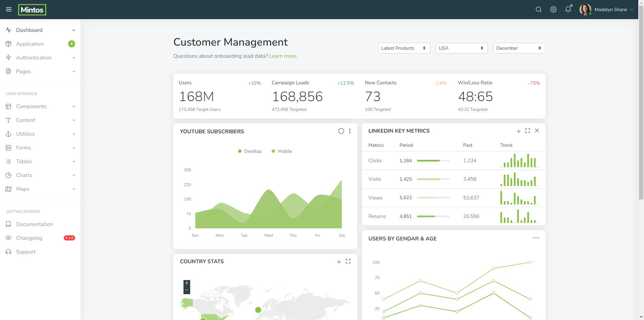This screenshot has width=644, height=320.
Task: Click the Maps icon in sidebar
Action: point(9,189)
